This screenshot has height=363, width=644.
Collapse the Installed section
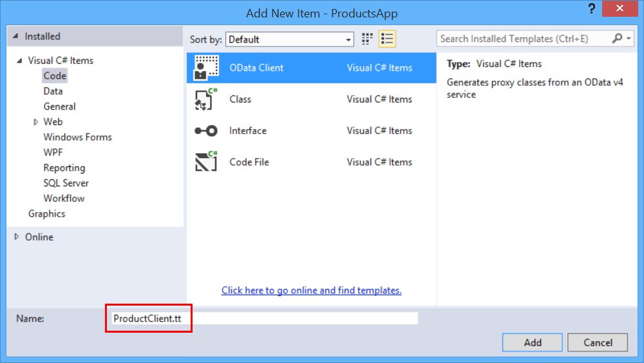tap(15, 36)
